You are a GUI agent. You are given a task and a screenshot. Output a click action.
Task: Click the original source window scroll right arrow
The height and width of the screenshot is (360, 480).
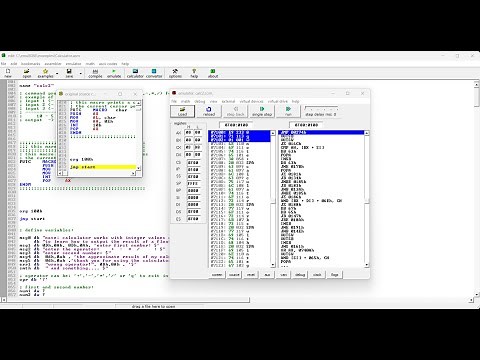(133, 173)
